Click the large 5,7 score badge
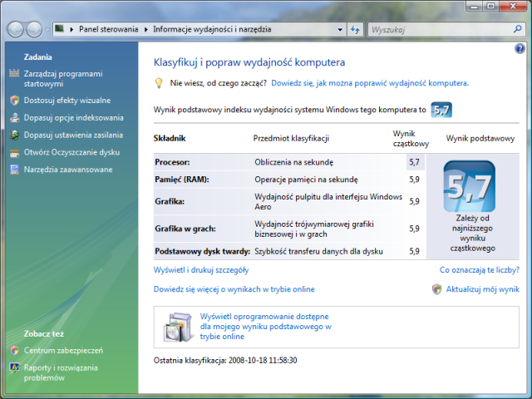This screenshot has width=532, height=399. point(469,186)
